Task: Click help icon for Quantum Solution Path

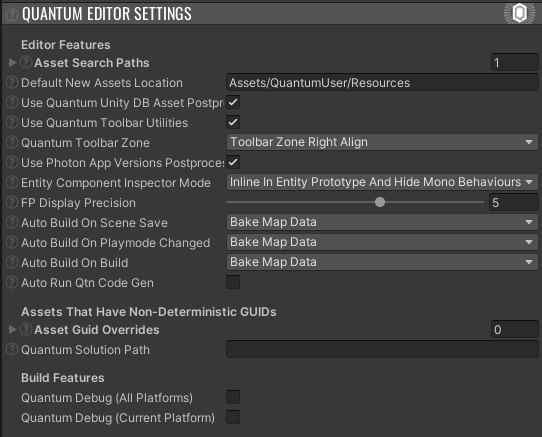Action: [12, 350]
